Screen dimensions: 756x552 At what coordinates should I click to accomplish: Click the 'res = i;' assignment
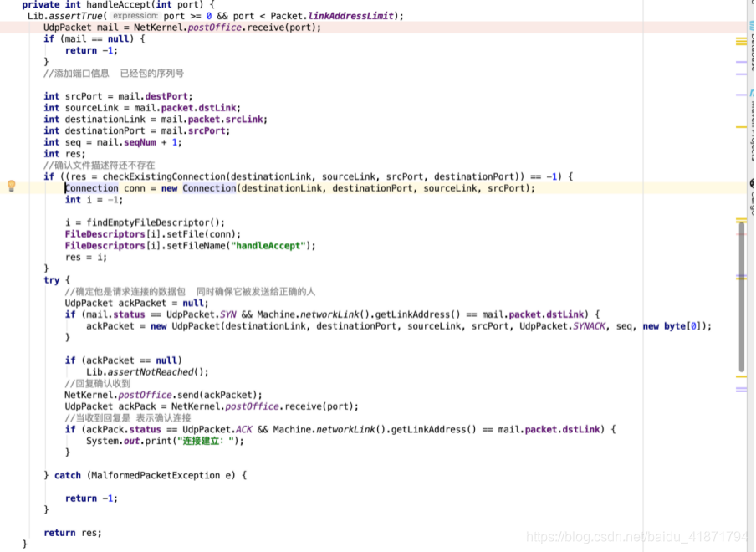click(86, 258)
